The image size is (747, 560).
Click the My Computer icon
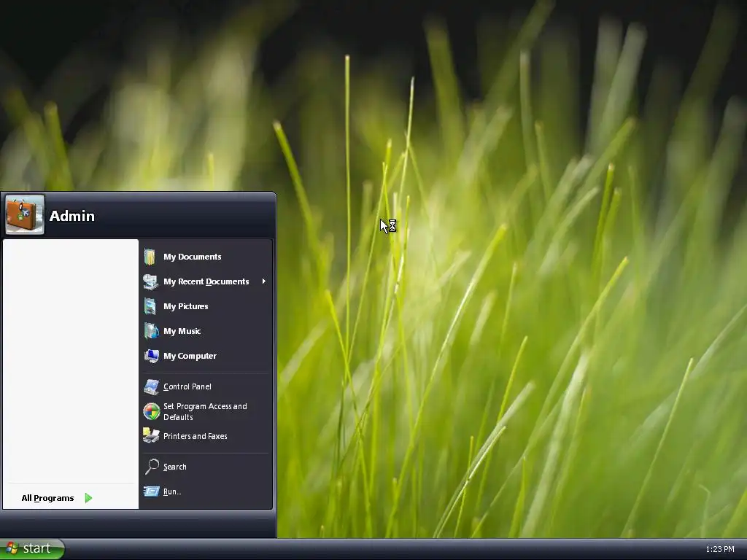coord(152,356)
